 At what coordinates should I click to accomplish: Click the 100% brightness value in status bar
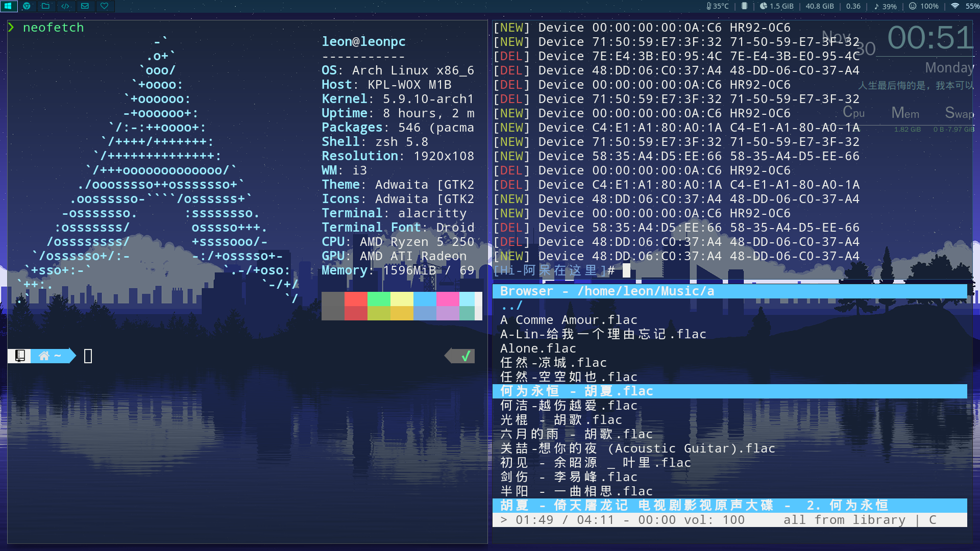929,6
